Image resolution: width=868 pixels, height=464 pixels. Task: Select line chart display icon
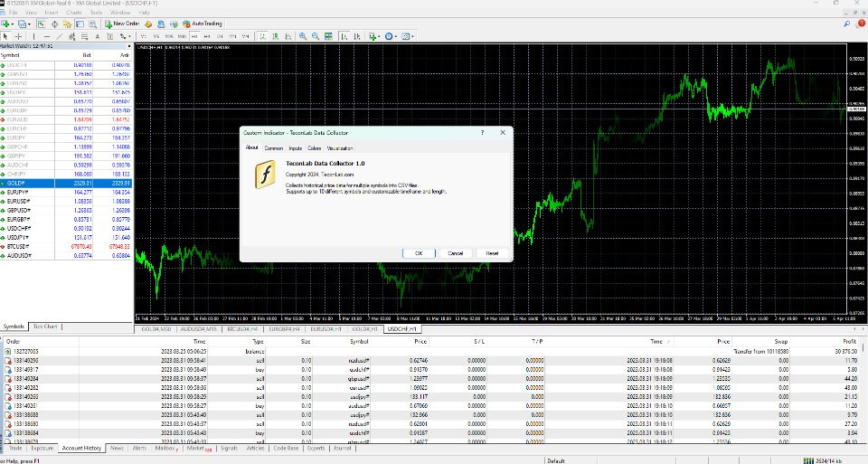coord(288,36)
